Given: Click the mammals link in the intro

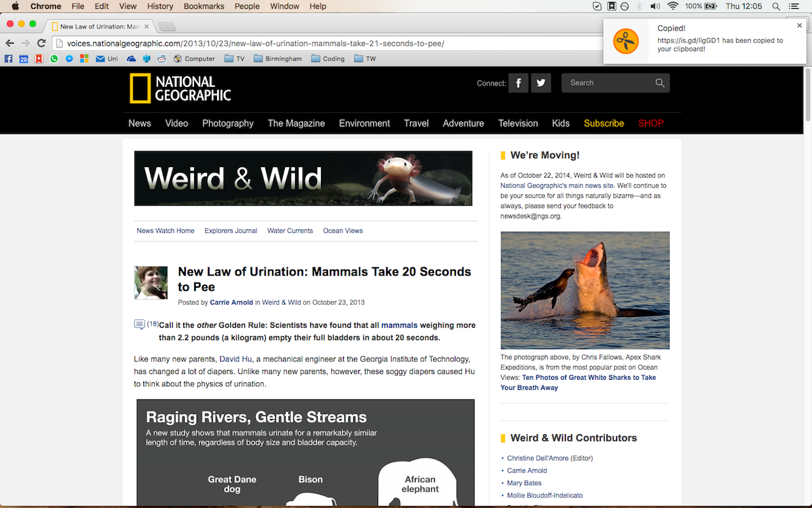Looking at the screenshot, I should [400, 325].
